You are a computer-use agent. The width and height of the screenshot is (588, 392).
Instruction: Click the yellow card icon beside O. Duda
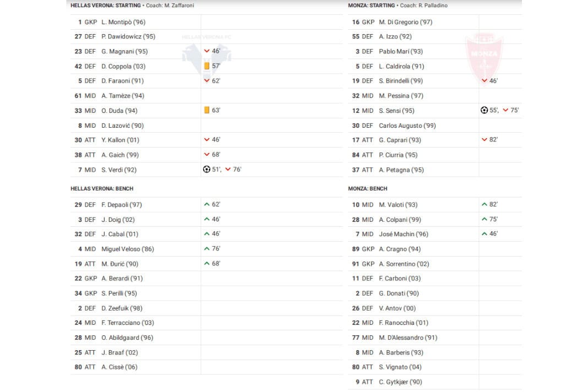click(x=206, y=110)
